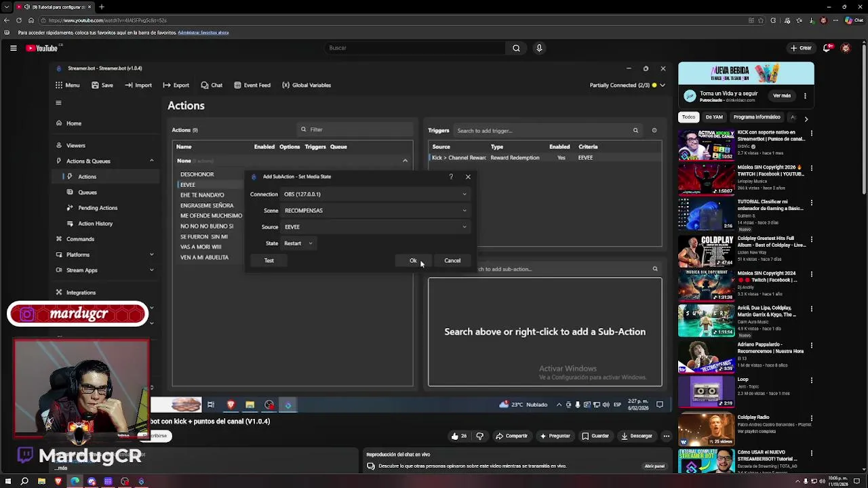Screen dimensions: 868x488
Task: Open the video more actions ellipsis
Action: point(667,436)
